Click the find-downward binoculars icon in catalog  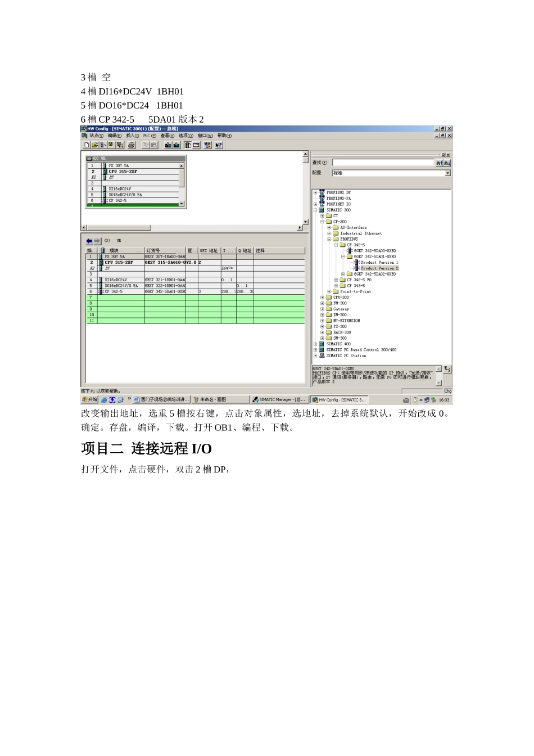click(447, 163)
